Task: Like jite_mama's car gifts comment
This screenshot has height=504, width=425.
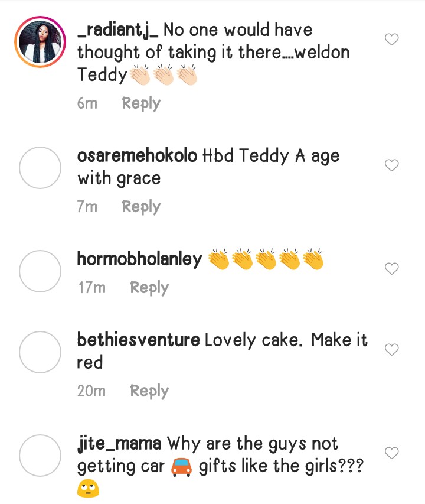Action: click(x=392, y=453)
